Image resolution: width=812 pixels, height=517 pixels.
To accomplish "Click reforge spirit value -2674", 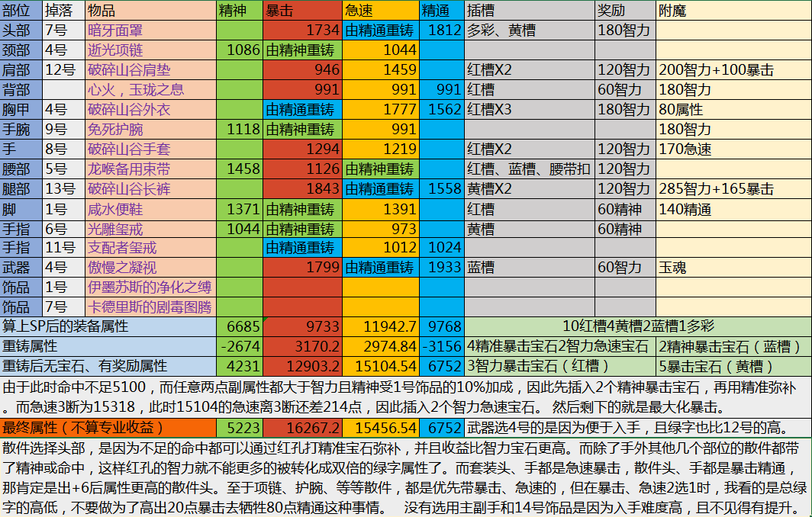I will (240, 346).
